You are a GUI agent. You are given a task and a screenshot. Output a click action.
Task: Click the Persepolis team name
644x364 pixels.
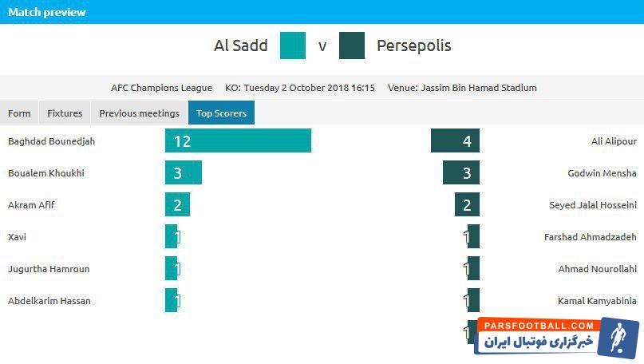(413, 45)
